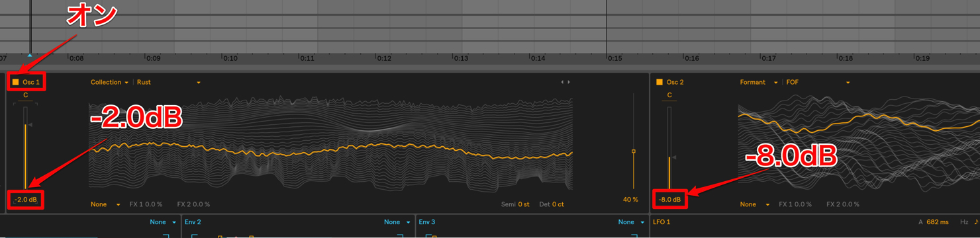Click Osc 1 gain value -2.0 dB
The width and height of the screenshot is (980, 238).
tap(26, 199)
